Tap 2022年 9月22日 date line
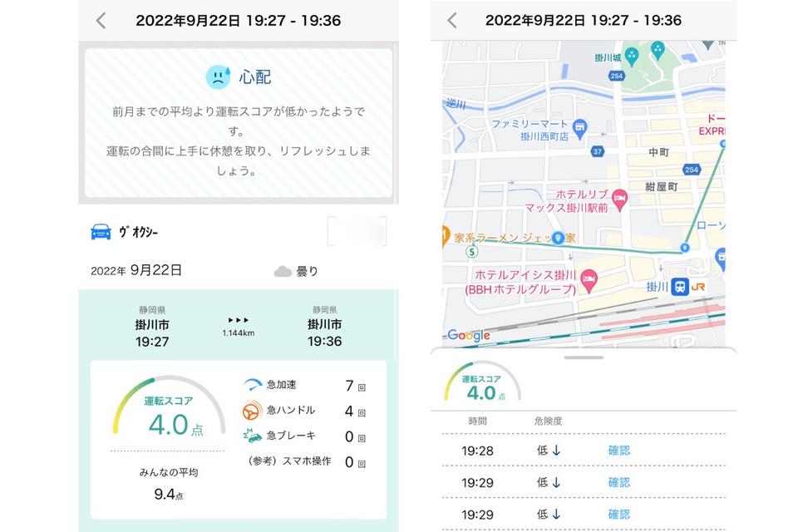This screenshot has height=532, width=798. pyautogui.click(x=136, y=270)
